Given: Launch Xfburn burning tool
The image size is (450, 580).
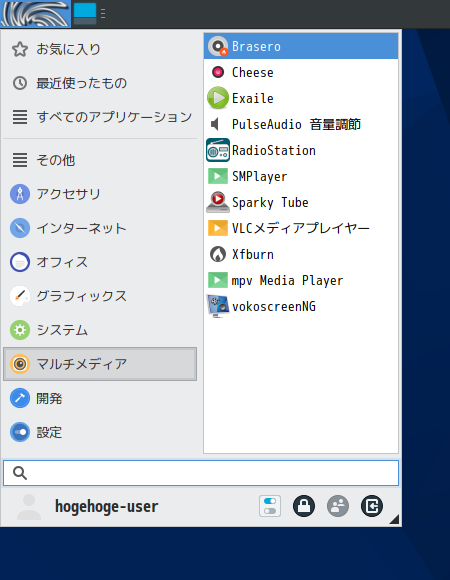Looking at the screenshot, I should coord(301,254).
